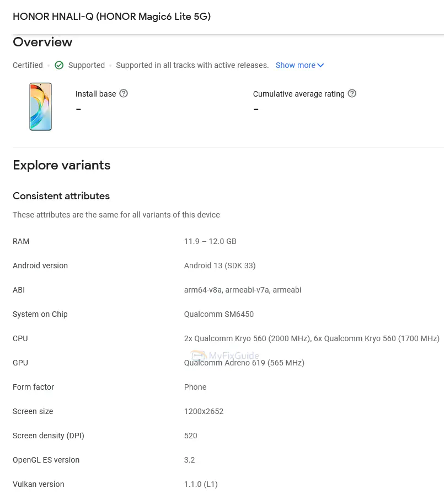Click the Certified status label
Image resolution: width=444 pixels, height=504 pixels.
click(x=28, y=65)
